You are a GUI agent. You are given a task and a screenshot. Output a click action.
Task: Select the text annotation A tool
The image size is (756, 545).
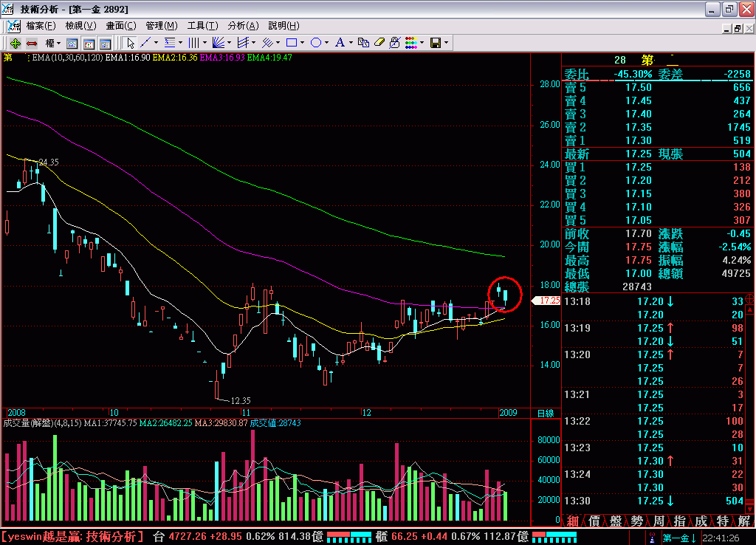340,43
